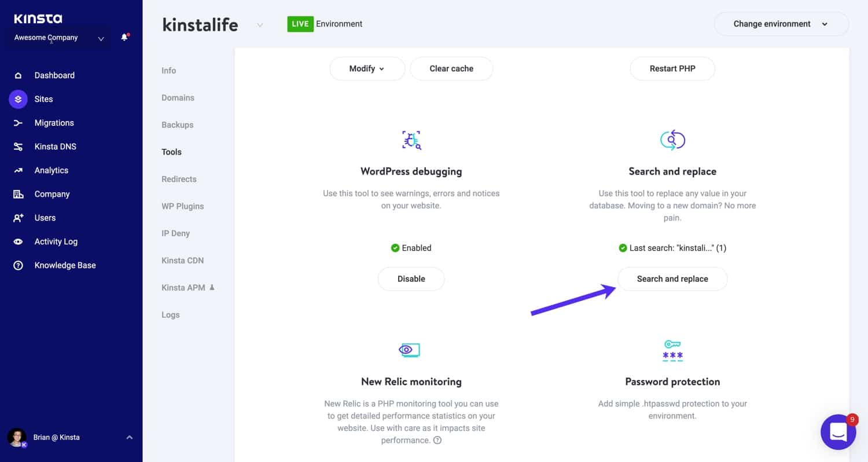The height and width of the screenshot is (462, 868).
Task: Open Kinsta DNS from the sidebar
Action: pyautogui.click(x=18, y=146)
